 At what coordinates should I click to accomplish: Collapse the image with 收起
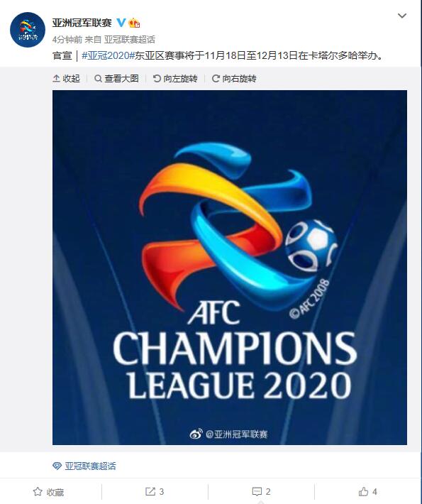(66, 78)
